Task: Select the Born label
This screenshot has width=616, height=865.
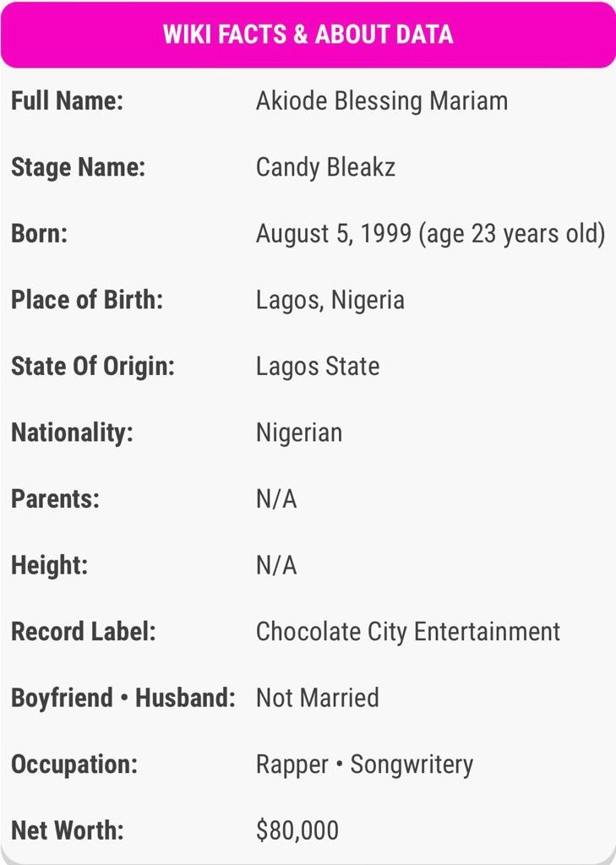Action: 39,233
